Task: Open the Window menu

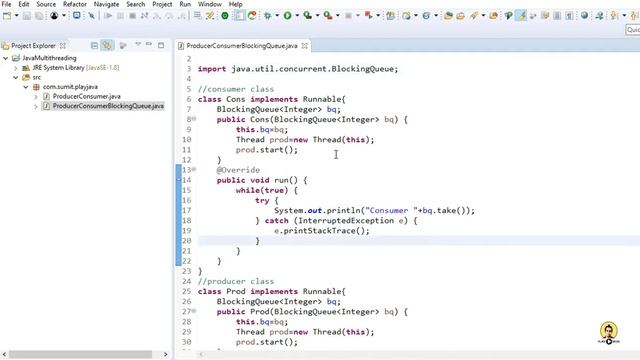Action: pyautogui.click(x=210, y=4)
